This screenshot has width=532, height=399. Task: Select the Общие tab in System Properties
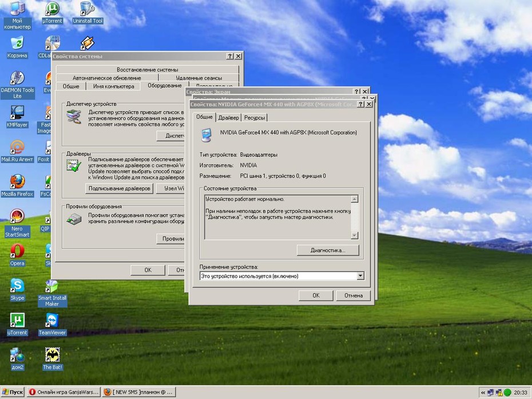[x=71, y=86]
